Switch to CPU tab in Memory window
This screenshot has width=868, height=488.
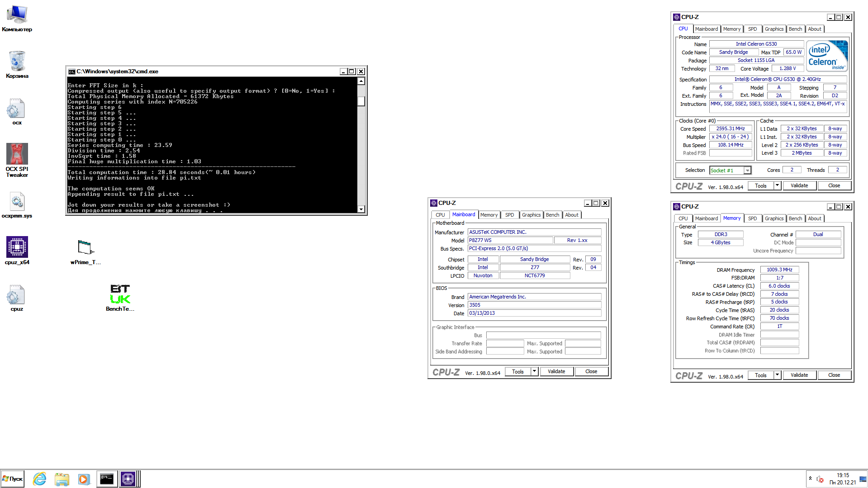point(683,218)
